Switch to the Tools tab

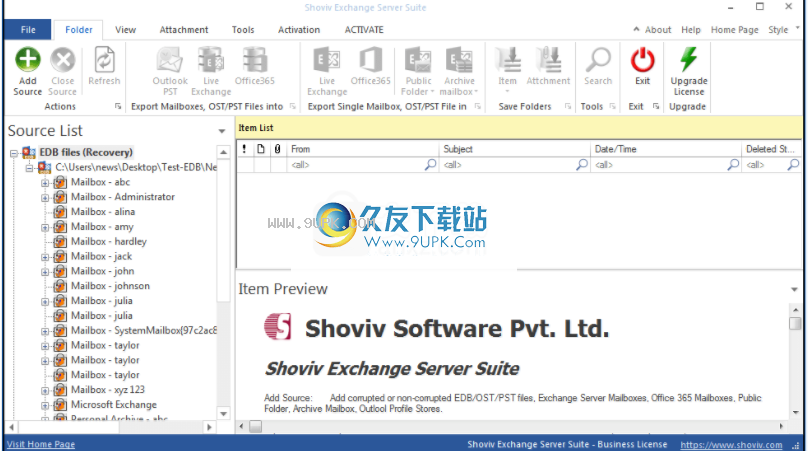pyautogui.click(x=243, y=30)
